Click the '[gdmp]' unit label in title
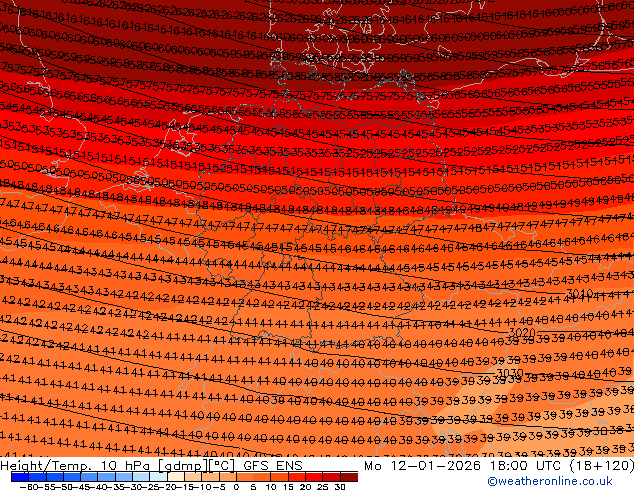634x490 pixels. 183,466
